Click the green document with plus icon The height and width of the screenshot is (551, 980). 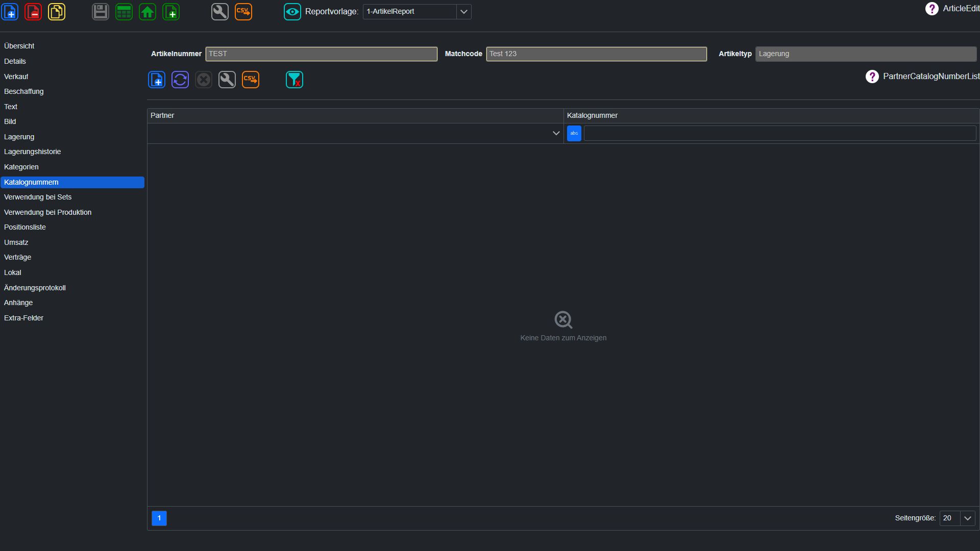click(x=171, y=12)
